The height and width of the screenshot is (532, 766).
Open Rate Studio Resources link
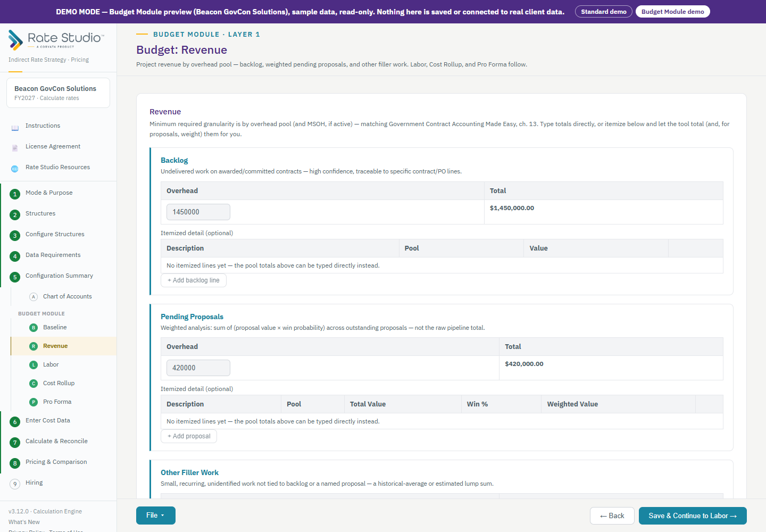click(58, 167)
